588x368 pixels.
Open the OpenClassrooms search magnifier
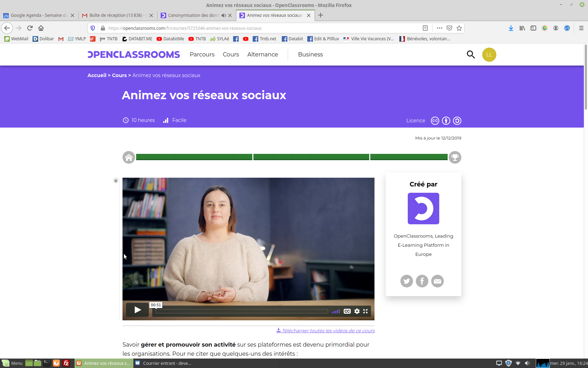tap(471, 54)
